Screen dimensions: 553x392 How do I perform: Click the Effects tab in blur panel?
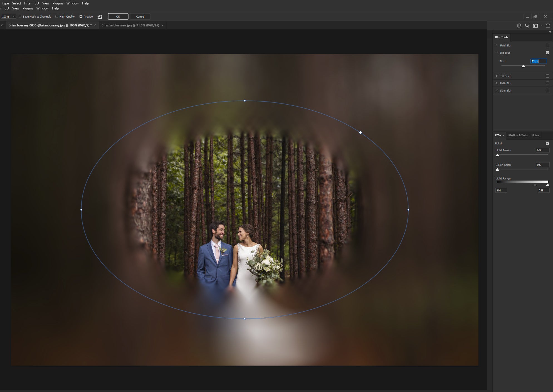click(499, 135)
